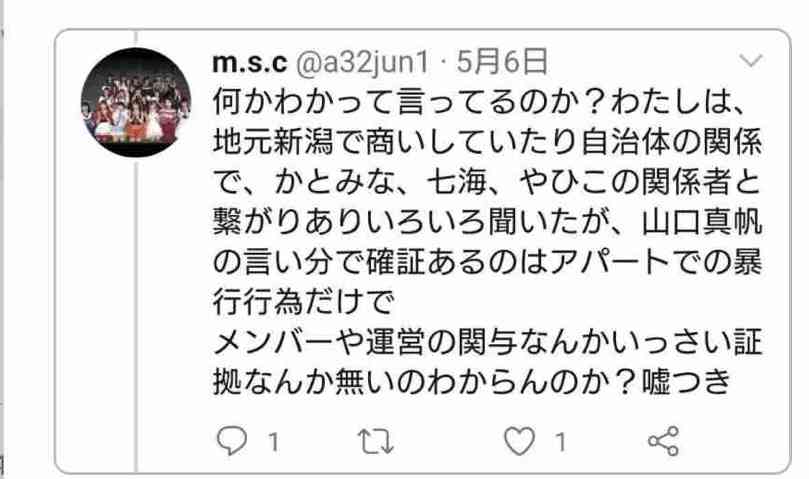Like the tweet with the heart icon
The width and height of the screenshot is (809, 479).
(x=519, y=442)
